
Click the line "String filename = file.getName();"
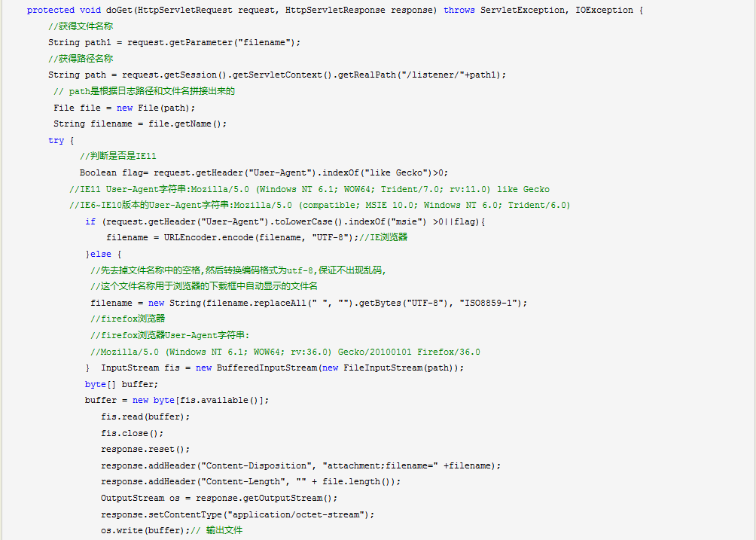click(140, 124)
